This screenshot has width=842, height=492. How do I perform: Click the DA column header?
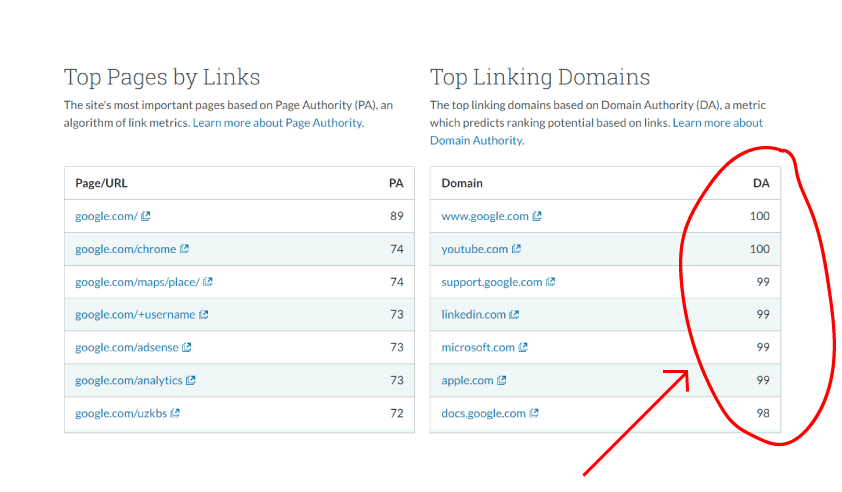[761, 183]
